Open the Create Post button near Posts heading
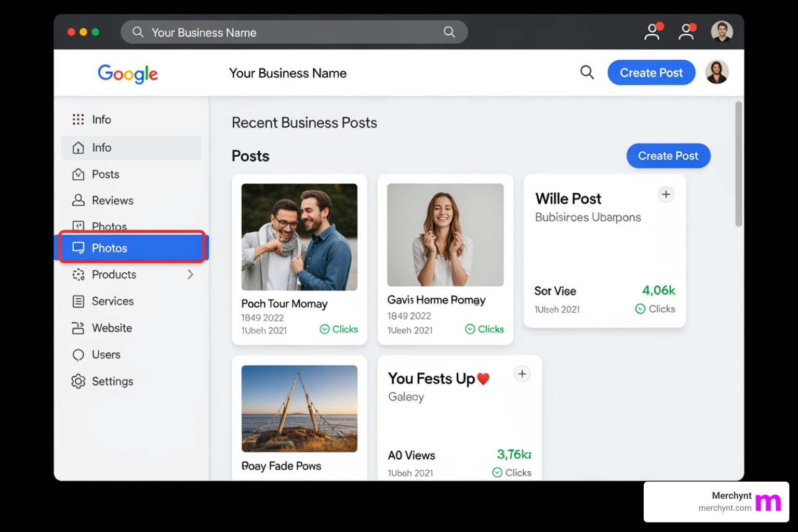Viewport: 798px width, 532px height. [668, 155]
